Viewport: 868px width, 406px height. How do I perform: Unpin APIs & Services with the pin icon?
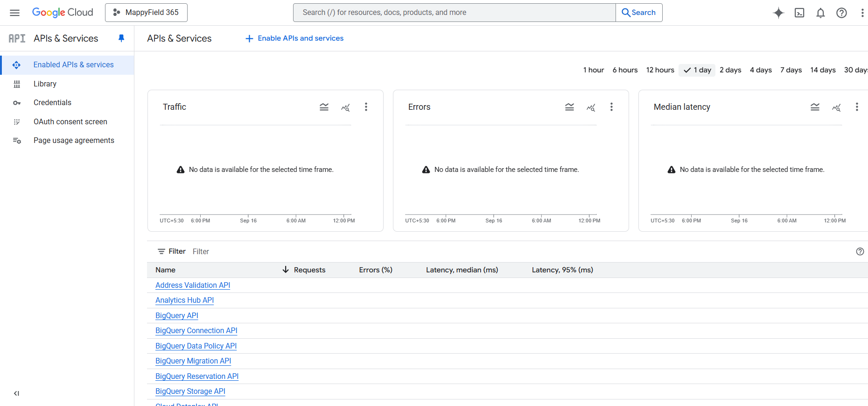pos(121,38)
